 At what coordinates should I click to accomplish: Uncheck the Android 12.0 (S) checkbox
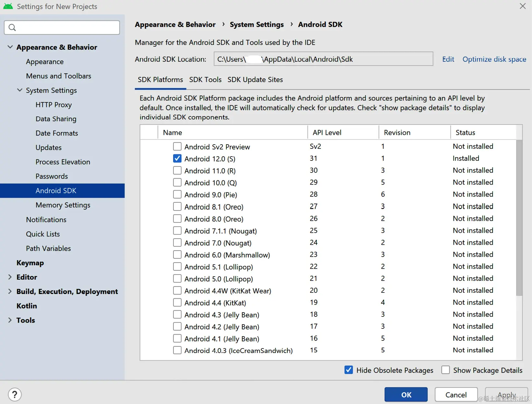[177, 159]
